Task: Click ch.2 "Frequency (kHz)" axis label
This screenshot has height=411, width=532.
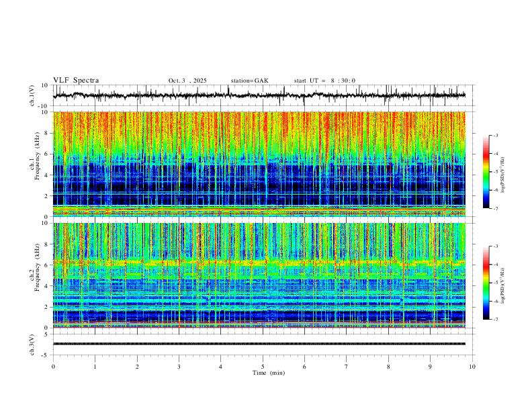Action: point(38,267)
